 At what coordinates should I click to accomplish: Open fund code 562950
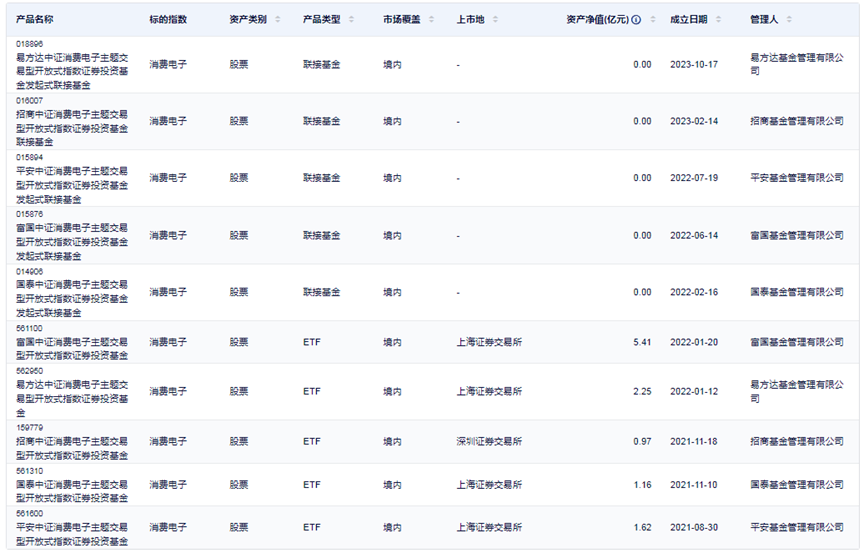(x=30, y=371)
